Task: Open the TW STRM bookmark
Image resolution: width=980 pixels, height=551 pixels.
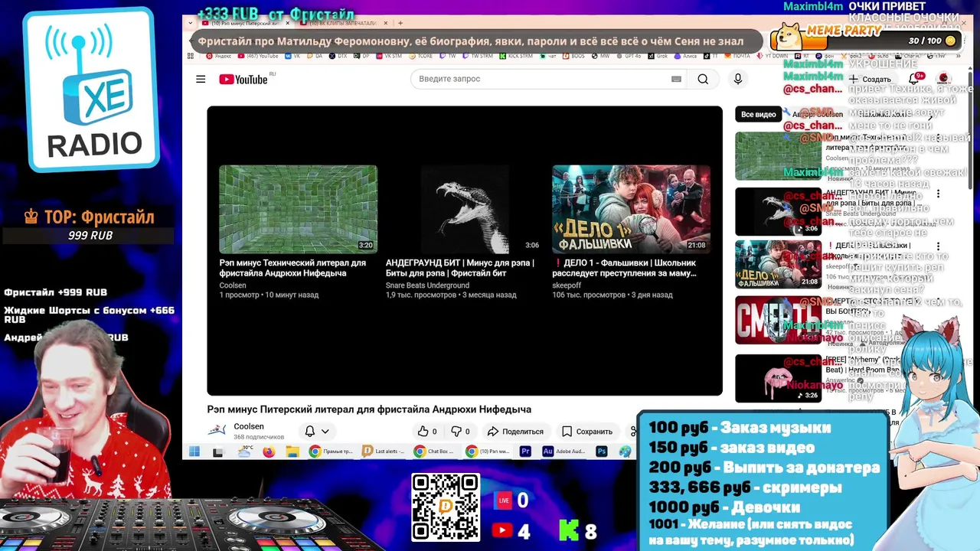Action: pyautogui.click(x=479, y=56)
